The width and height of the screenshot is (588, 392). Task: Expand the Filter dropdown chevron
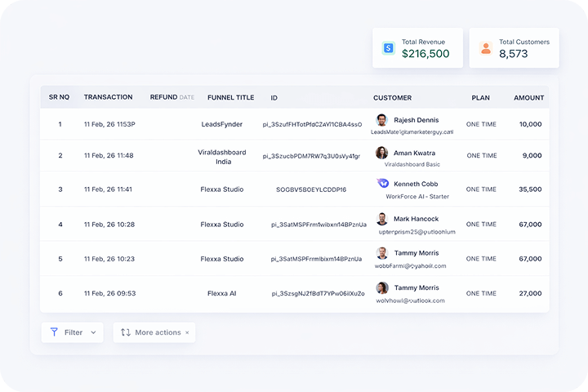pos(93,332)
